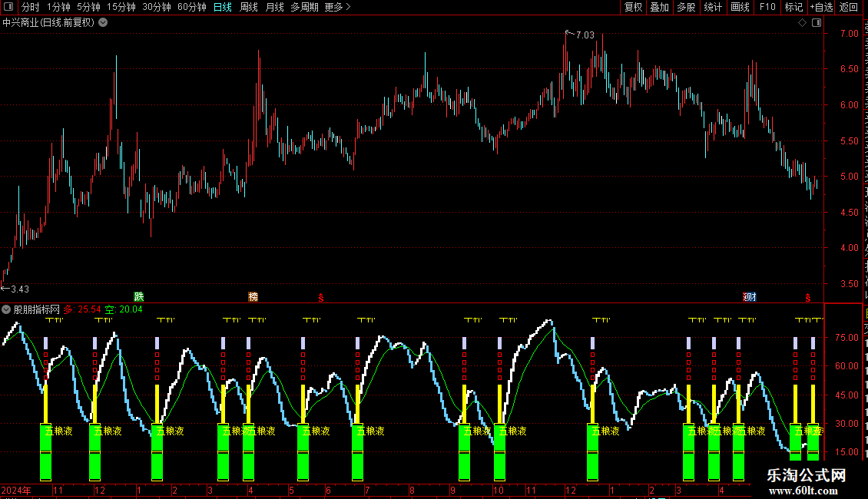Add stock via +自选 button
The height and width of the screenshot is (499, 868).
(821, 7)
